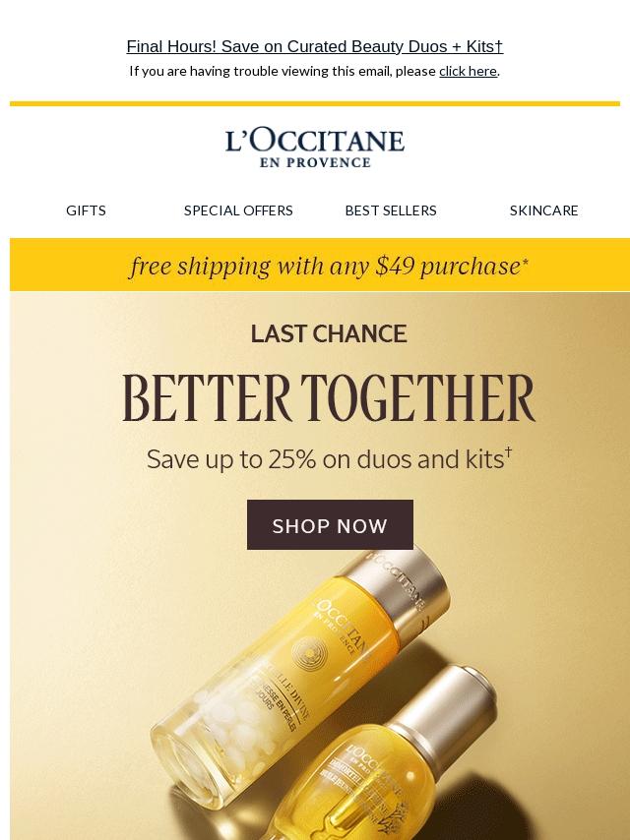
Task: Click the "EN PROVENCE" text under the logo
Action: point(315,163)
